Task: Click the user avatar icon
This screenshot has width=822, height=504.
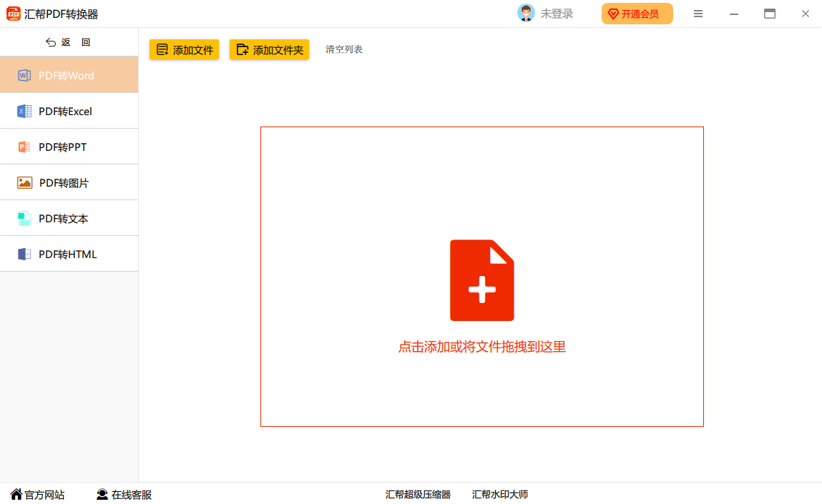Action: click(x=526, y=14)
